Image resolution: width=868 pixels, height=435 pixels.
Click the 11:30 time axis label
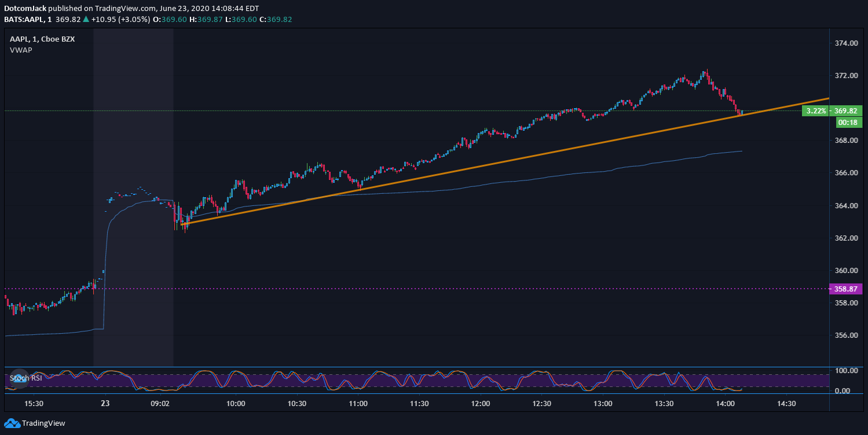[419, 404]
